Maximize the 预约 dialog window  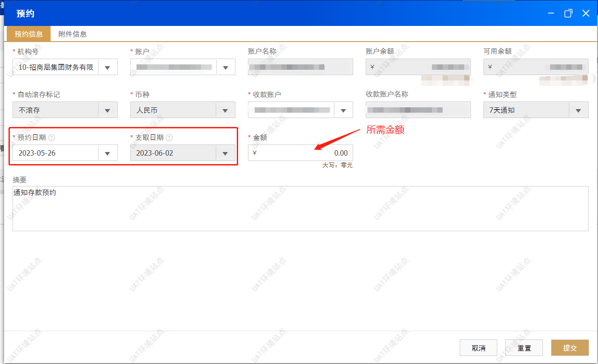pos(568,13)
